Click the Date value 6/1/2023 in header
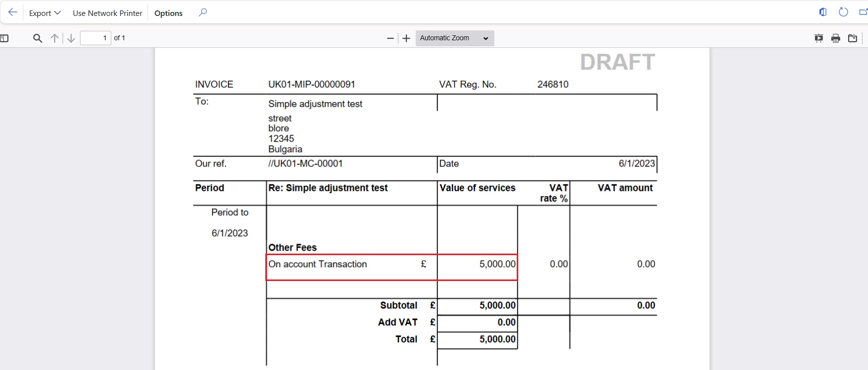Viewport: 868px width, 370px height. click(636, 164)
